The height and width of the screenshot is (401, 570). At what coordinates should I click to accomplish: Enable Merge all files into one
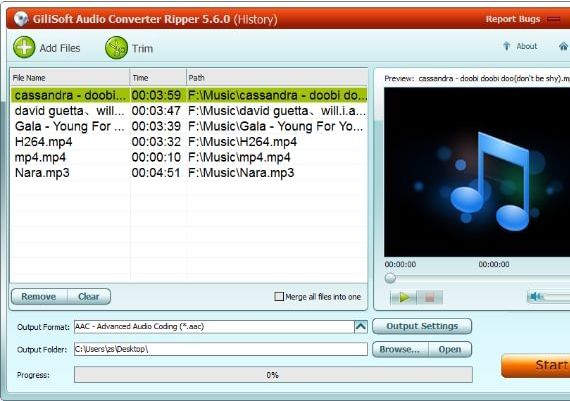click(x=279, y=297)
